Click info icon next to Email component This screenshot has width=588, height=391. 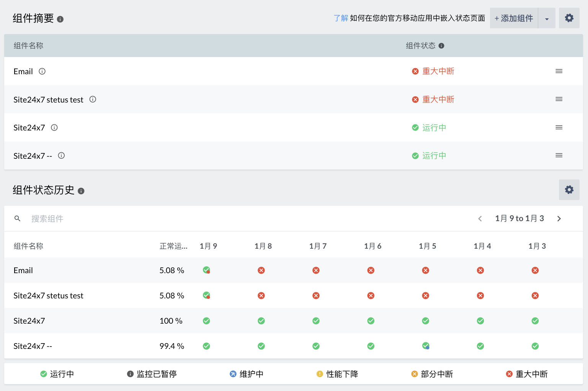(x=42, y=71)
